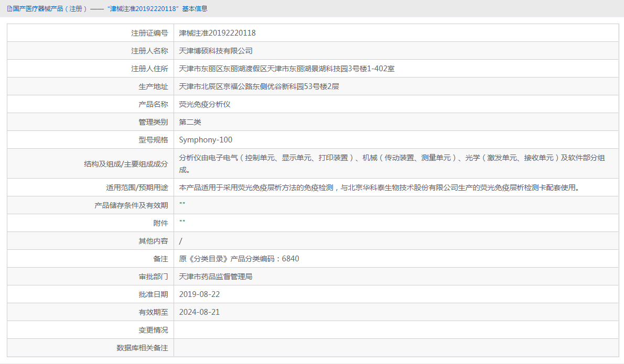624x364 pixels.
Task: Click the label 注册人住所
Action: (x=149, y=69)
